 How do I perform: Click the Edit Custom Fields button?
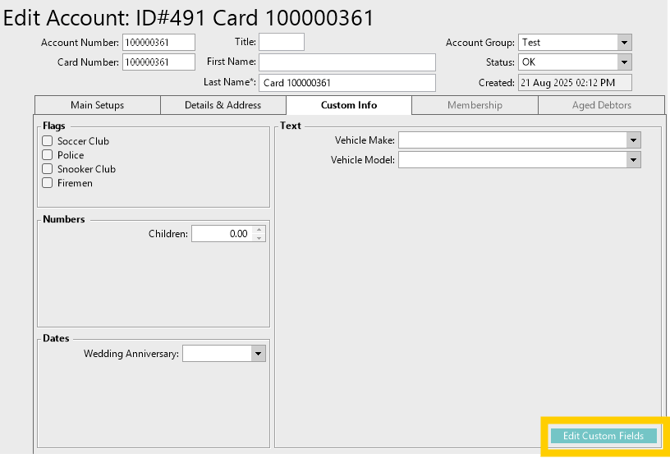(x=603, y=436)
